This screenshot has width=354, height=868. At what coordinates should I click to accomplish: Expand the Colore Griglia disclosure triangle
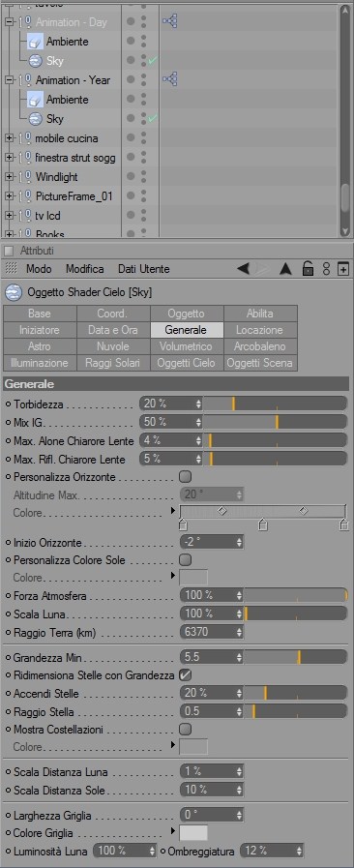[174, 831]
